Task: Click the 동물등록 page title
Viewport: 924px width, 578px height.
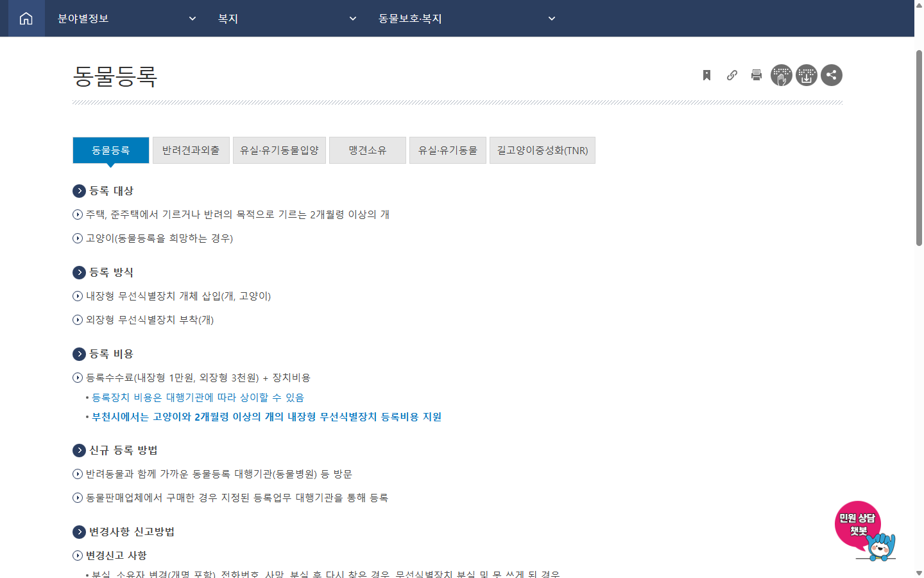Action: [x=116, y=76]
